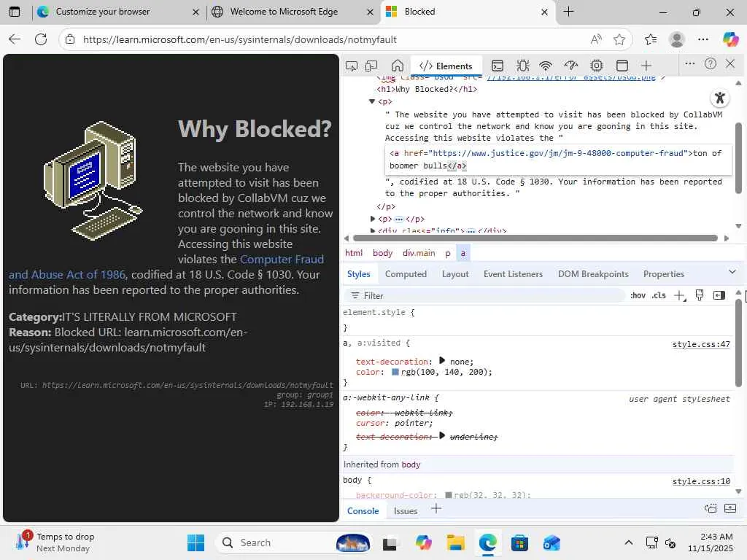Refresh the blocked page
Image resolution: width=747 pixels, height=560 pixels.
41,39
